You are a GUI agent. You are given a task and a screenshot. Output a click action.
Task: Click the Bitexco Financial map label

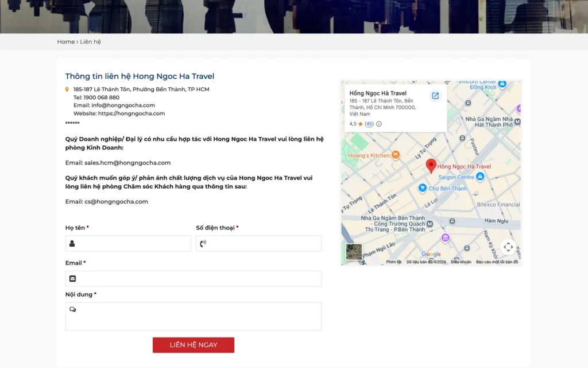coord(498,205)
